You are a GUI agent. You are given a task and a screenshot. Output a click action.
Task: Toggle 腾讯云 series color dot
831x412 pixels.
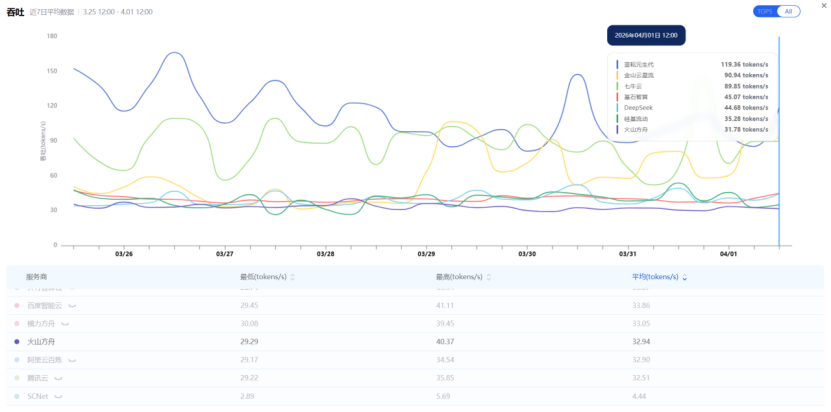[x=17, y=378]
